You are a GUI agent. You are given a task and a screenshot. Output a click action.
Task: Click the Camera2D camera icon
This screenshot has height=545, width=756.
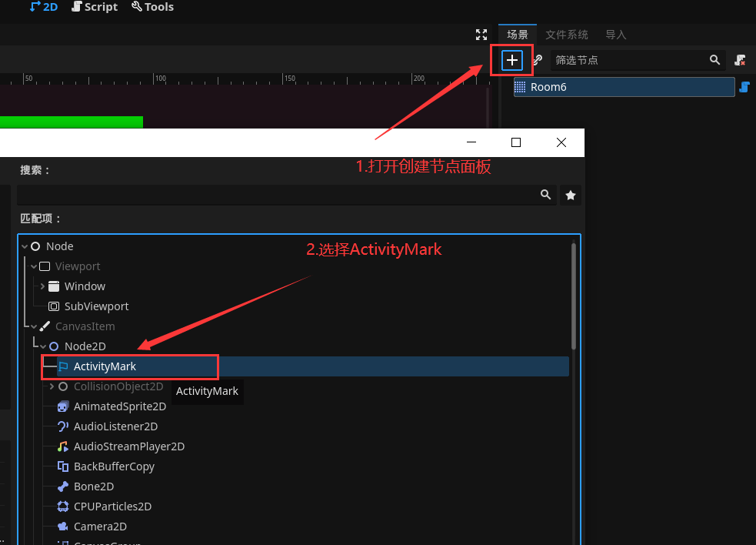63,527
